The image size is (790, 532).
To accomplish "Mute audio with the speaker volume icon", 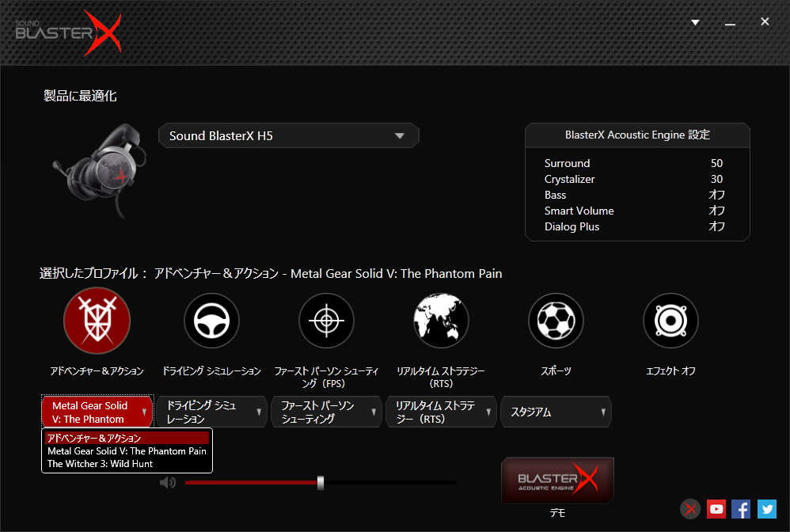I will coord(167,483).
